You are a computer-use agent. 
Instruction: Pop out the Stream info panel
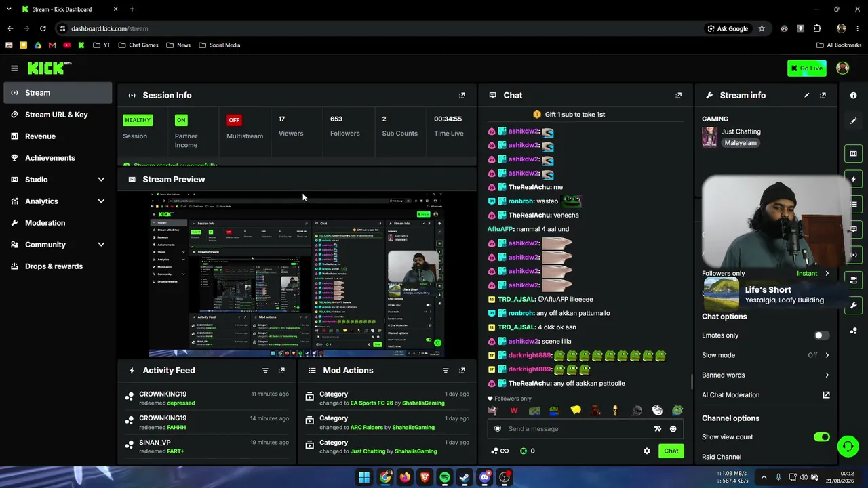click(823, 96)
